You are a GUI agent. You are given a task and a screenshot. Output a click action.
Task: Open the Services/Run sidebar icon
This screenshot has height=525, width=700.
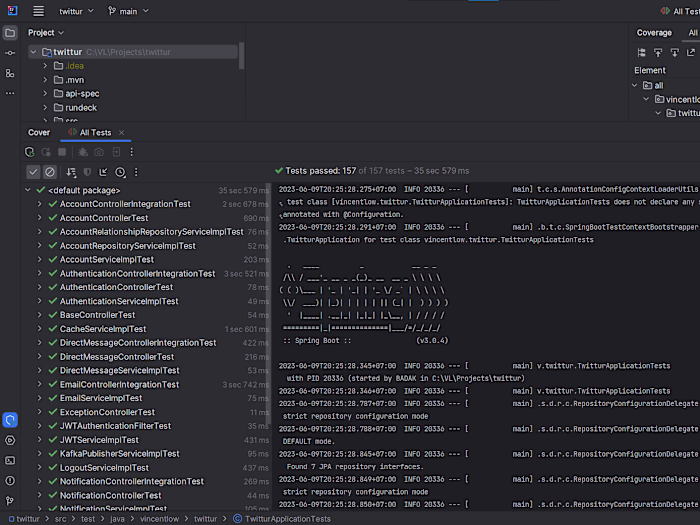click(x=10, y=441)
